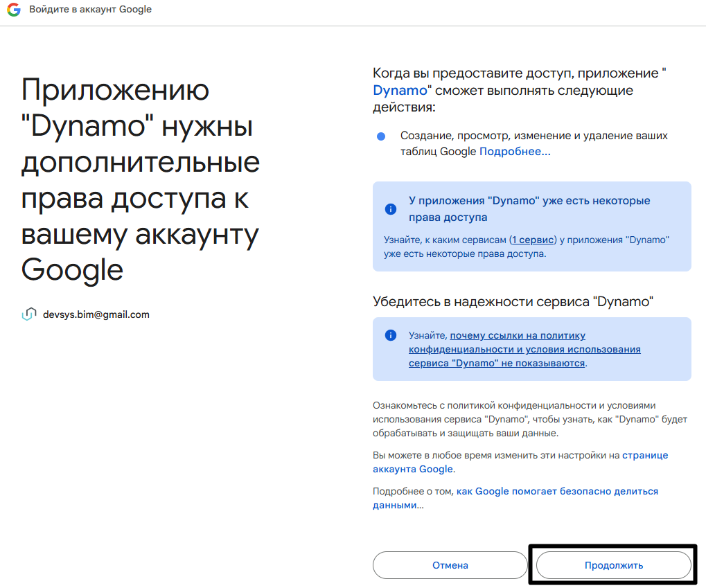The image size is (706, 588).
Task: Click the Продолжить button
Action: [x=613, y=565]
